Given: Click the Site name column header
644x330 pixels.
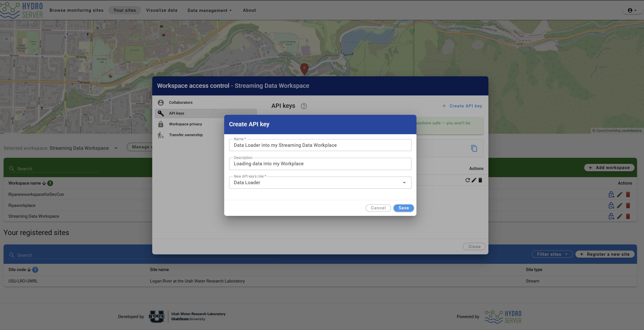Looking at the screenshot, I should 159,269.
